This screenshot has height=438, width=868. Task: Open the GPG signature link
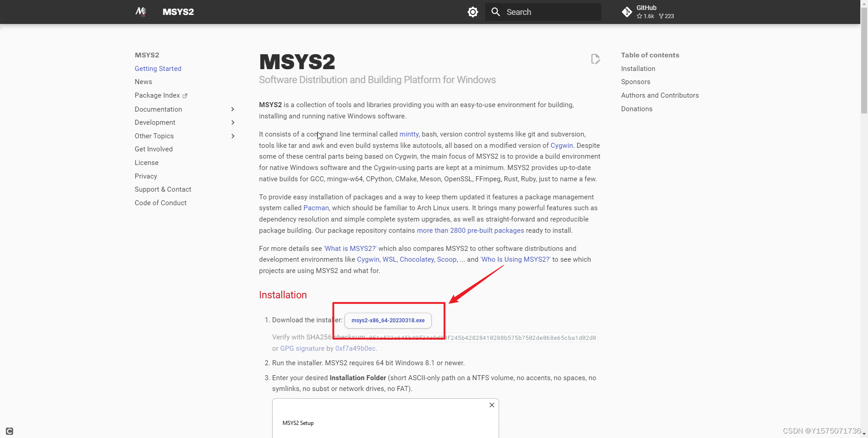(302, 349)
